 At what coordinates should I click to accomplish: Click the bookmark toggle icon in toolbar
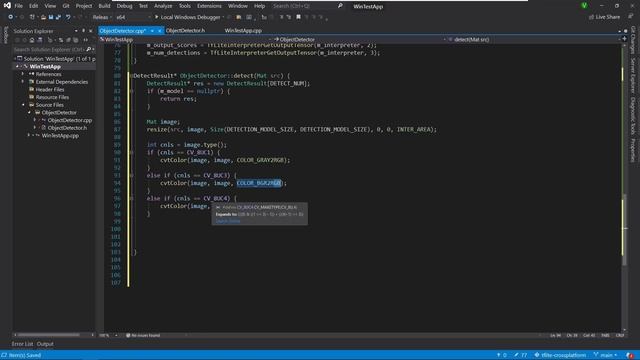(298, 17)
